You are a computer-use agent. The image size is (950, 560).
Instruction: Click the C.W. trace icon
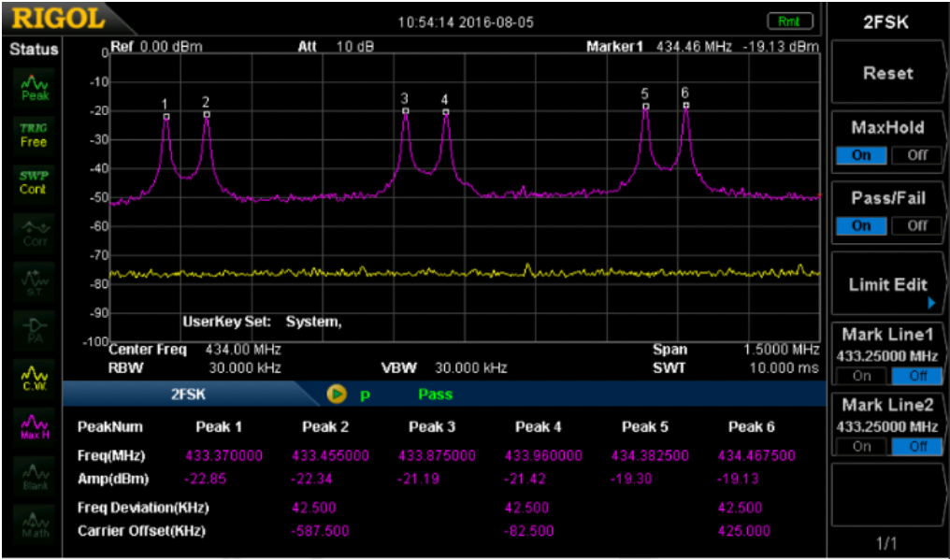[36, 377]
